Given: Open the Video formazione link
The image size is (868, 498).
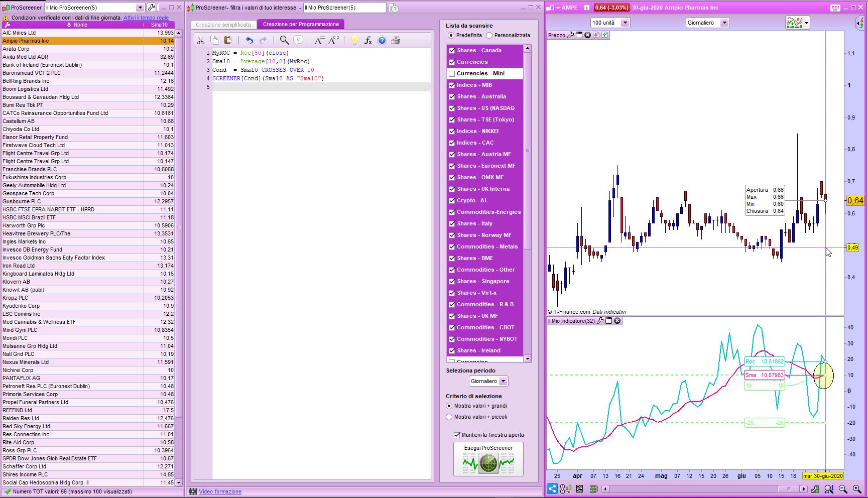Looking at the screenshot, I should pyautogui.click(x=220, y=491).
